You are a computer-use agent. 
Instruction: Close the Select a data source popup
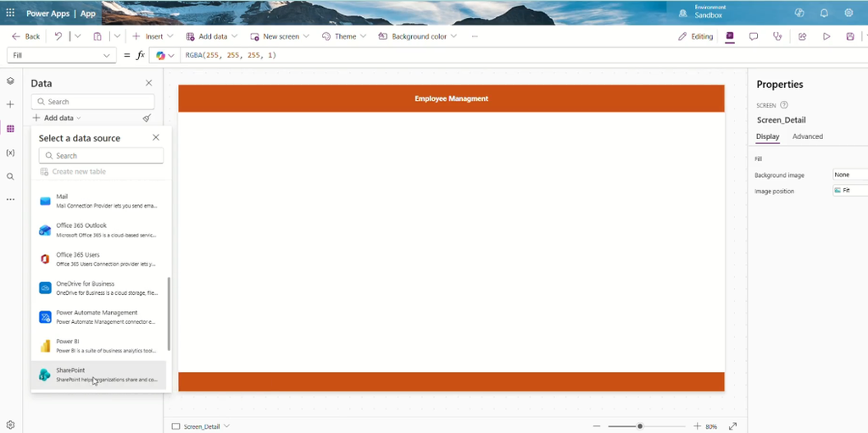156,137
